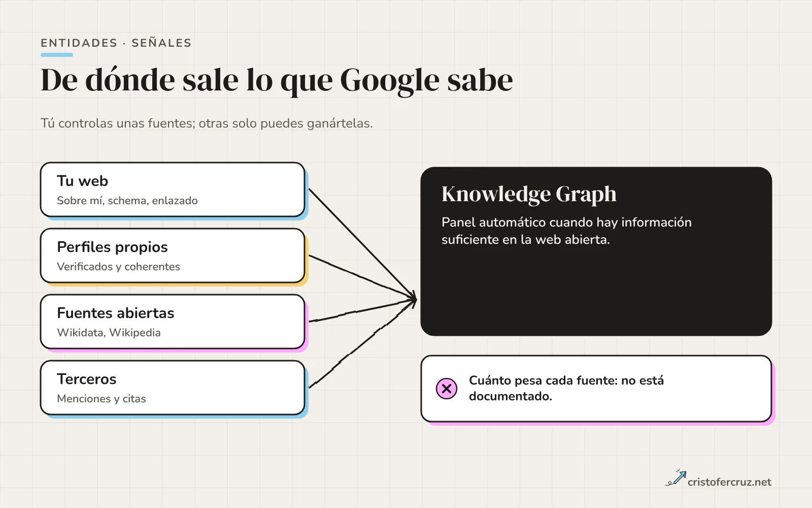The height and width of the screenshot is (508, 812).
Task: Click "Menciones y citas" text
Action: click(101, 399)
